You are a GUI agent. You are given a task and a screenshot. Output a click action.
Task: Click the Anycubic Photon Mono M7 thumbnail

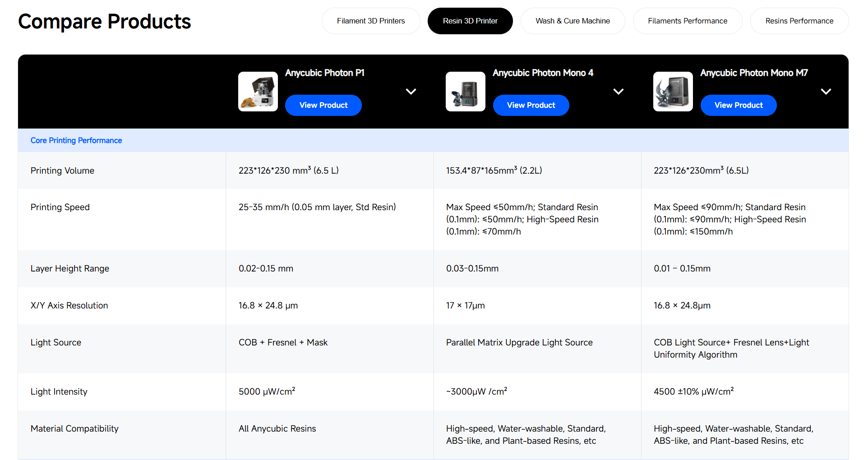point(673,92)
